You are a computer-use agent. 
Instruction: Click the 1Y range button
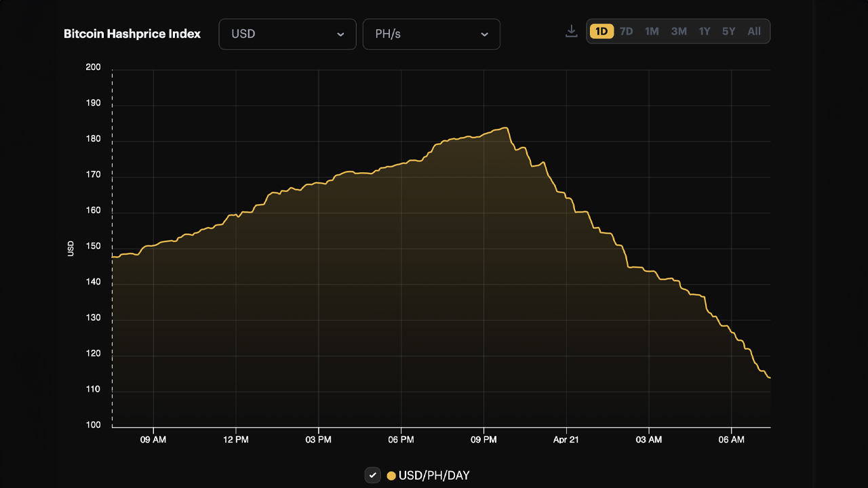coord(704,30)
